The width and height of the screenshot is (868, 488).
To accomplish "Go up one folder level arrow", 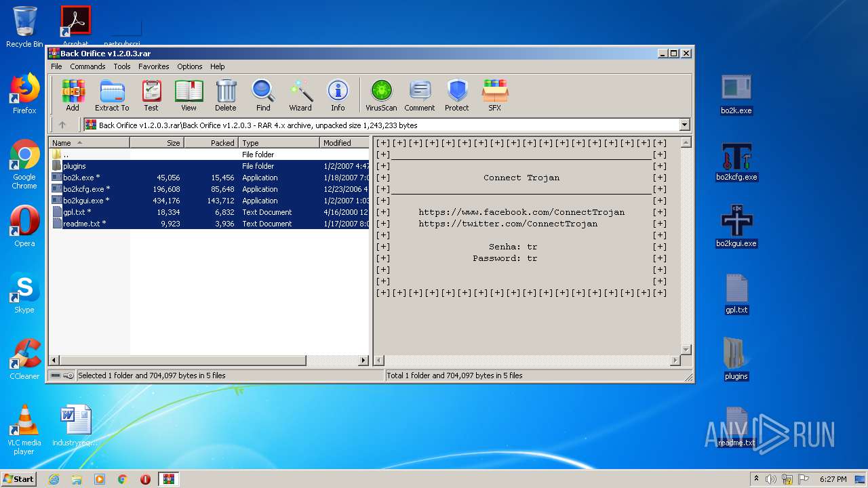I will click(x=62, y=125).
